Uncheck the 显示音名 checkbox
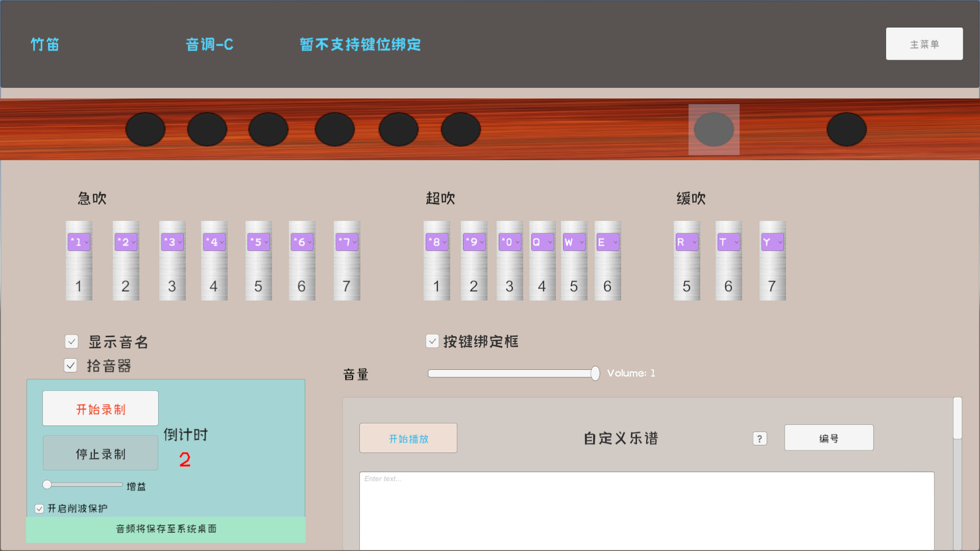The width and height of the screenshot is (980, 551). tap(71, 341)
